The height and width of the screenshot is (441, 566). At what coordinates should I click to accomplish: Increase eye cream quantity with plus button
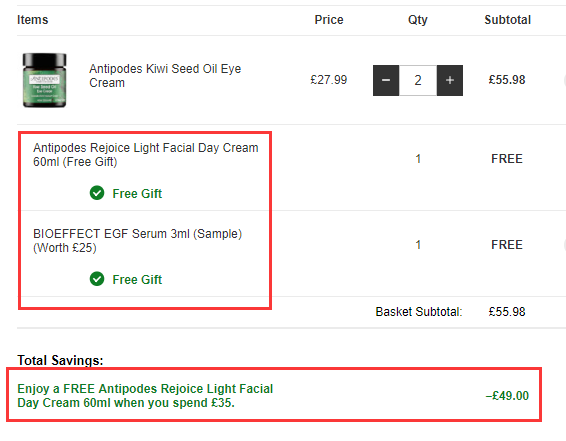tap(450, 80)
